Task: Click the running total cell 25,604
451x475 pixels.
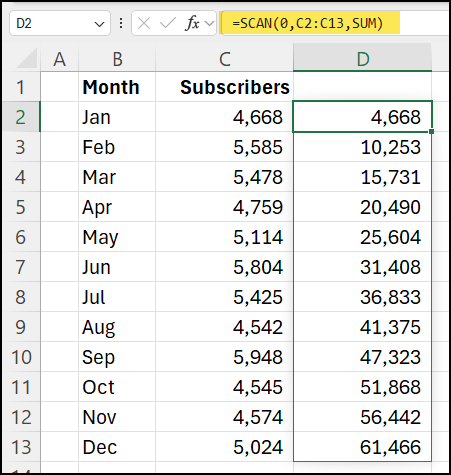Action: 363,237
